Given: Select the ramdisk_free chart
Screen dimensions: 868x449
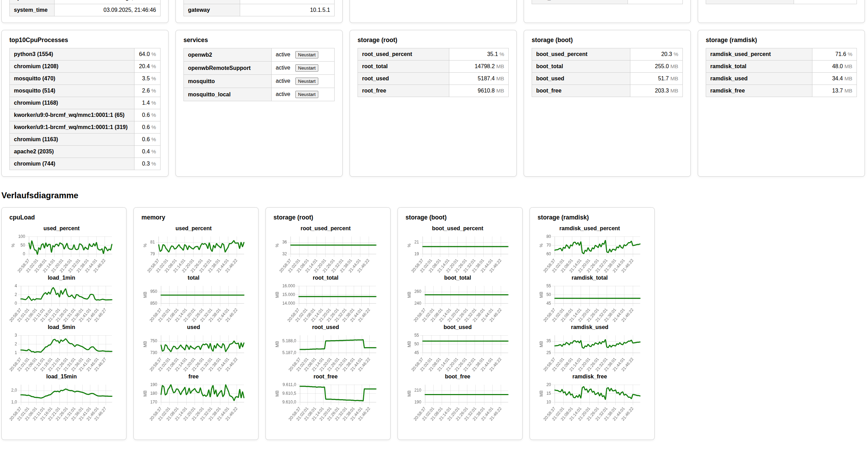Looking at the screenshot, I should 597,394.
